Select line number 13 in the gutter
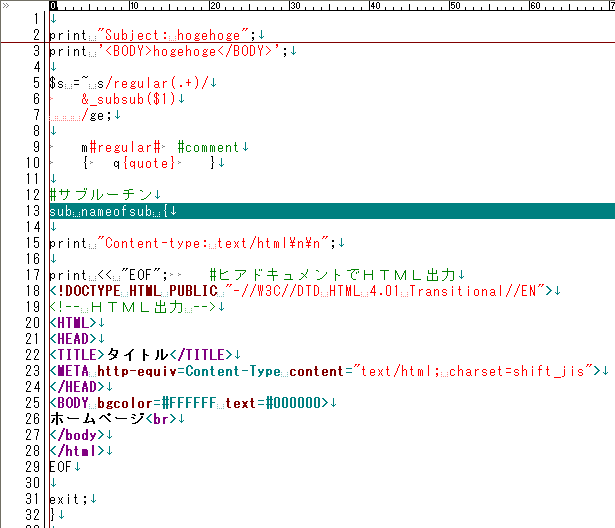 (34, 211)
